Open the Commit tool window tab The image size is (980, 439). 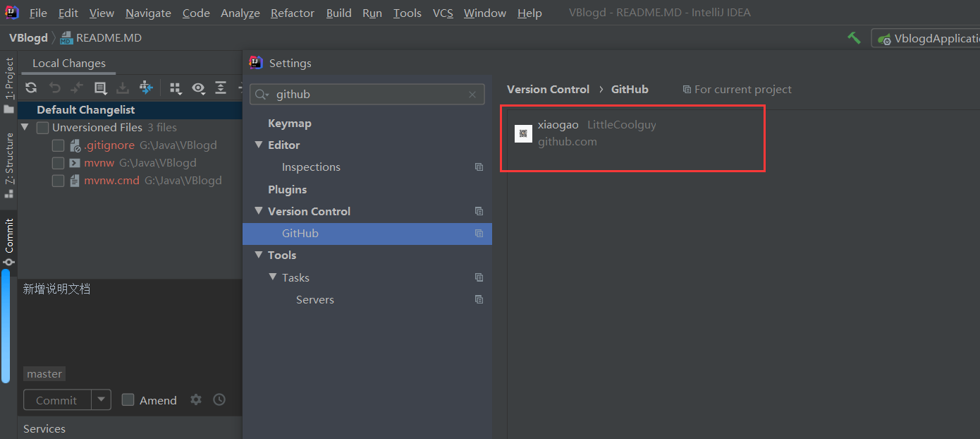pos(9,242)
